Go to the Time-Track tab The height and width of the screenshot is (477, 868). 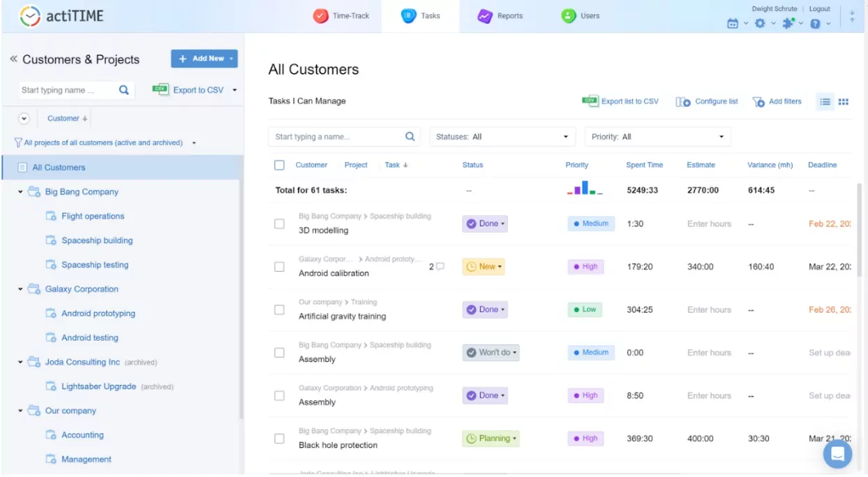pyautogui.click(x=341, y=15)
